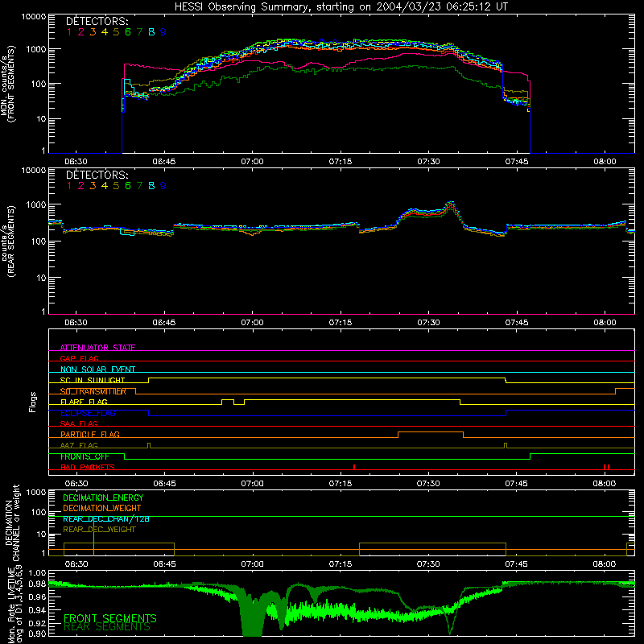Click DETECTORS: label in rear segments panel
Viewport: 644px width, 644px height.
point(97,175)
